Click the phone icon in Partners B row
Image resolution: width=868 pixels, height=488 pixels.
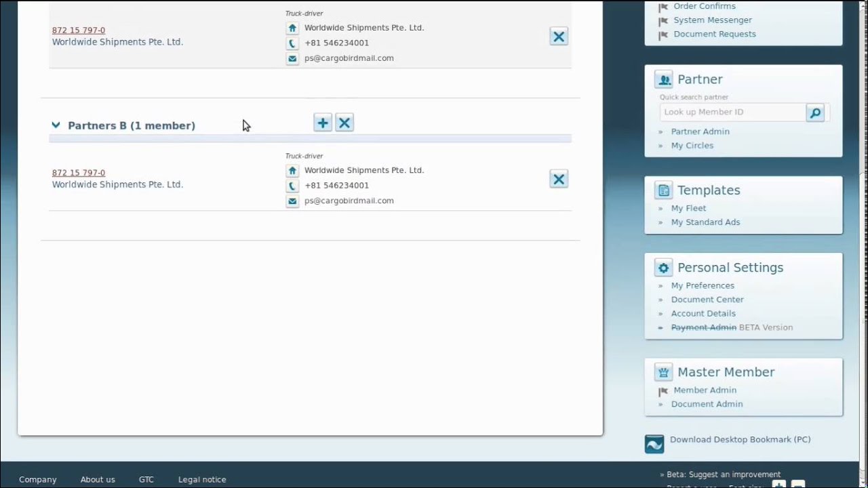coord(292,186)
